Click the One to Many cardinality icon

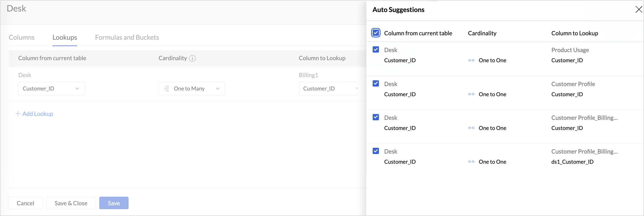pyautogui.click(x=166, y=89)
